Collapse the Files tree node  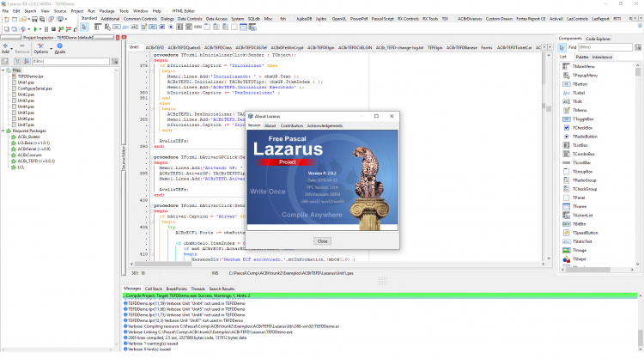[x=3, y=70]
